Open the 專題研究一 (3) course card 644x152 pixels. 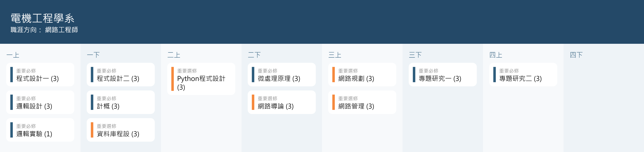point(443,75)
